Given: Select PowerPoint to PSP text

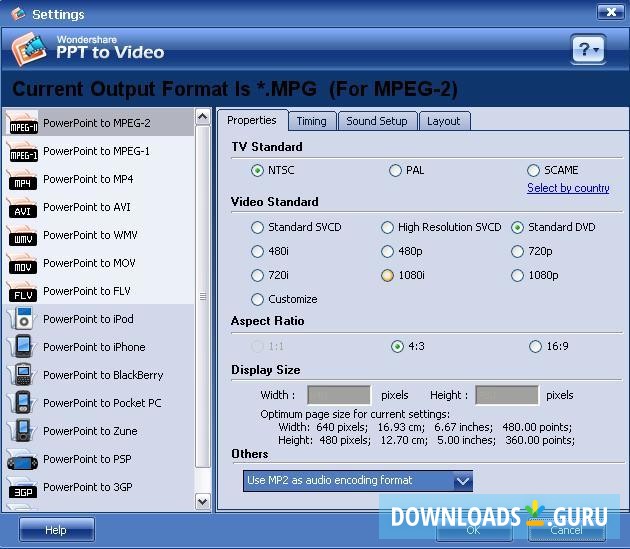Looking at the screenshot, I should tap(87, 459).
